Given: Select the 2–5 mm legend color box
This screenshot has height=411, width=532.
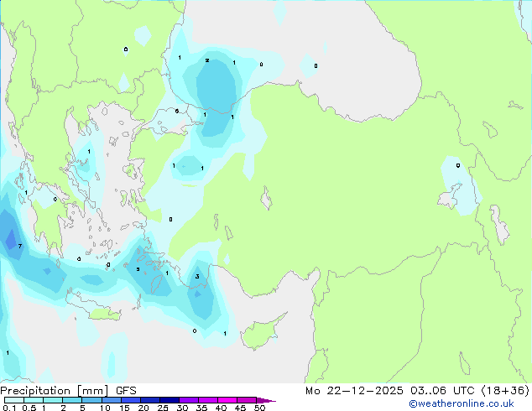Looking at the screenshot, I should [72, 400].
